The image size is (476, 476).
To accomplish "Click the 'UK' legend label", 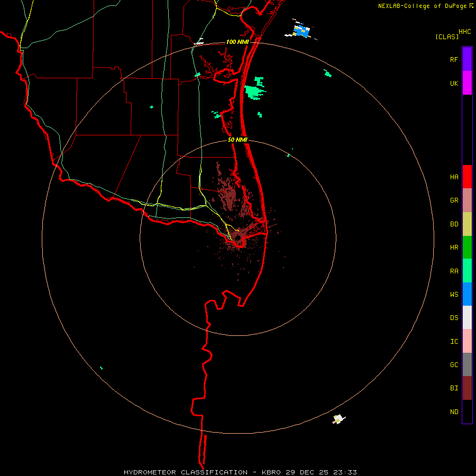I will [x=454, y=83].
